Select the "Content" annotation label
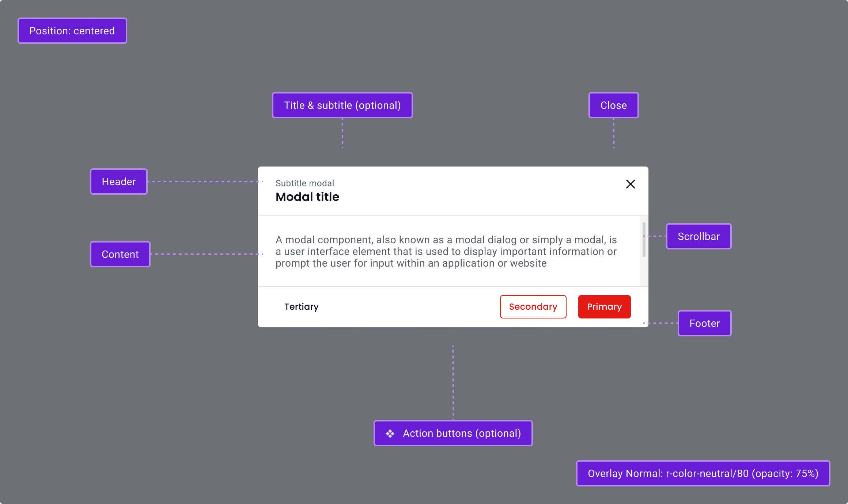The height and width of the screenshot is (504, 848). (x=120, y=255)
